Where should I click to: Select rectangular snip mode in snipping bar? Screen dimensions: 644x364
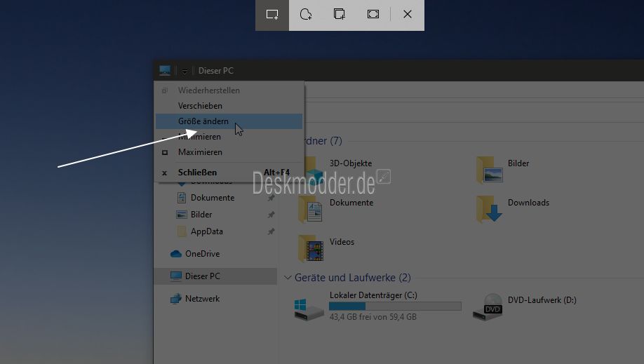tap(272, 15)
